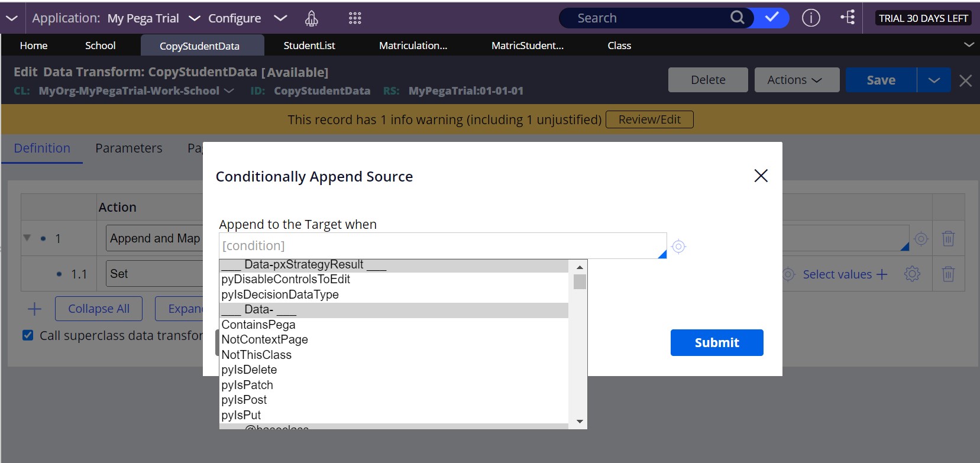The width and height of the screenshot is (980, 463).
Task: Delete row 1 using trash icon
Action: pyautogui.click(x=948, y=238)
